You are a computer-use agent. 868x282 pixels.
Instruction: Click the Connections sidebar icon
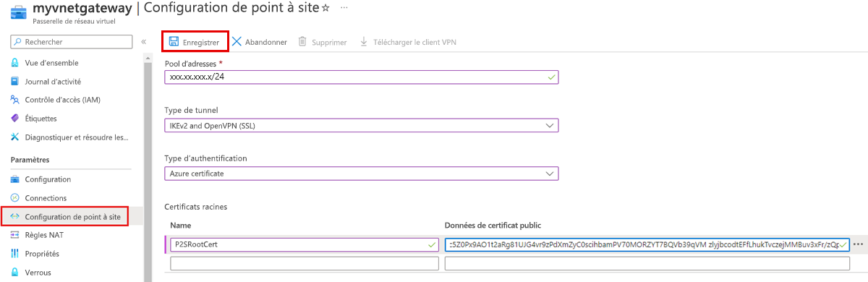[14, 197]
